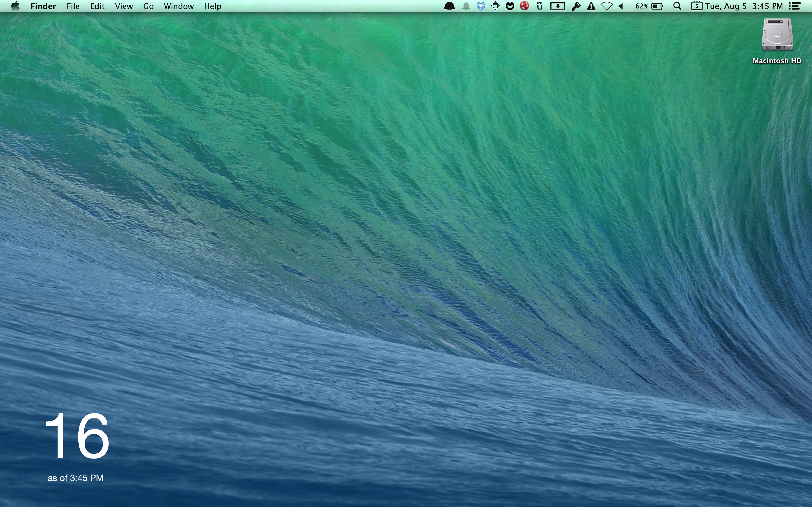This screenshot has height=507, width=812.
Task: Click the warning triangle status icon
Action: coord(591,6)
